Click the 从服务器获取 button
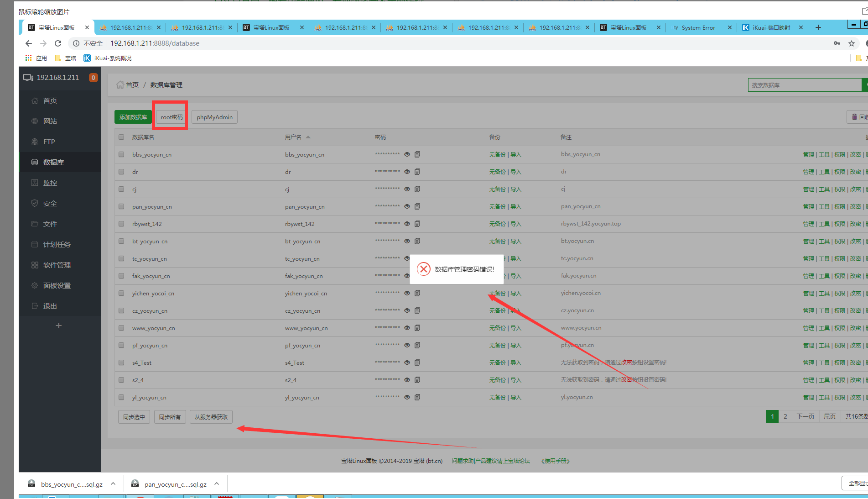The height and width of the screenshot is (499, 868). click(211, 417)
